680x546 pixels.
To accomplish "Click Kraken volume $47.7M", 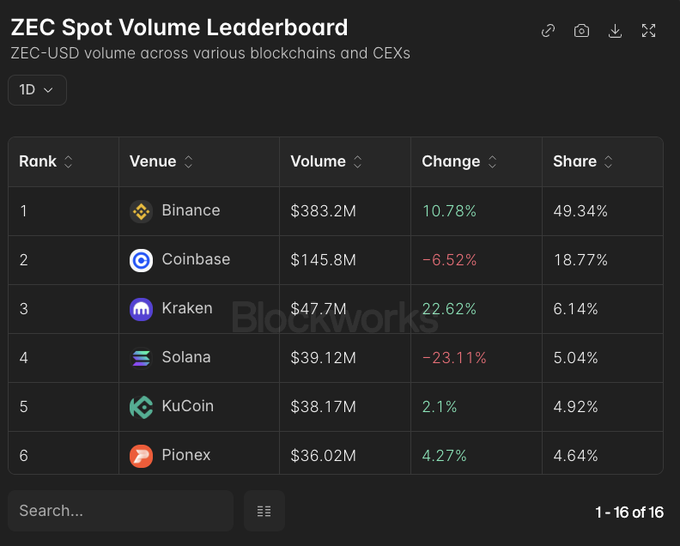I will (x=318, y=309).
